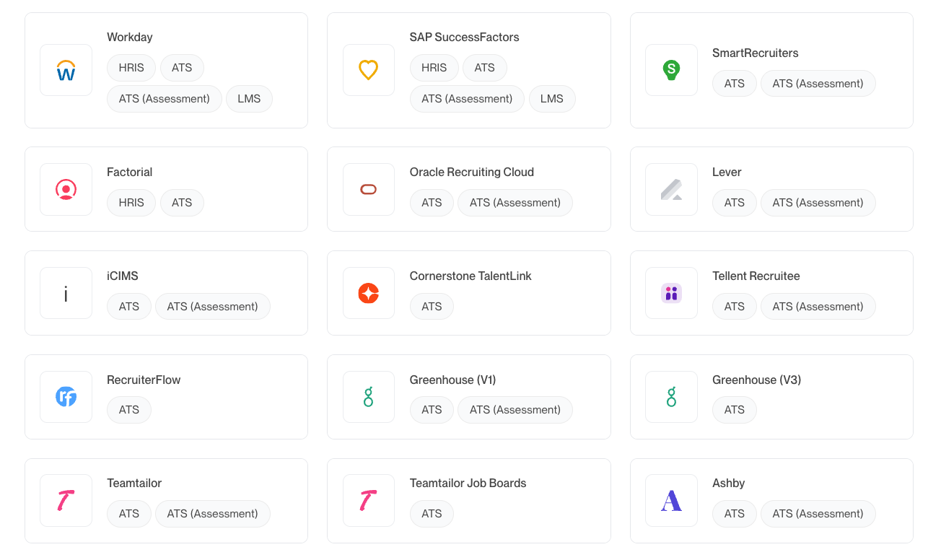
Task: Open the Oracle Recruiting Cloud logo
Action: (369, 189)
